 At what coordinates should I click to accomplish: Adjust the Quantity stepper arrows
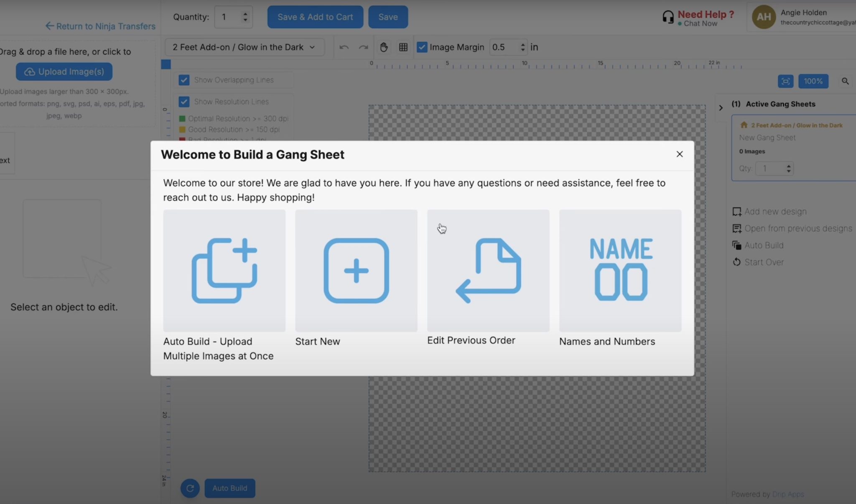click(x=245, y=17)
